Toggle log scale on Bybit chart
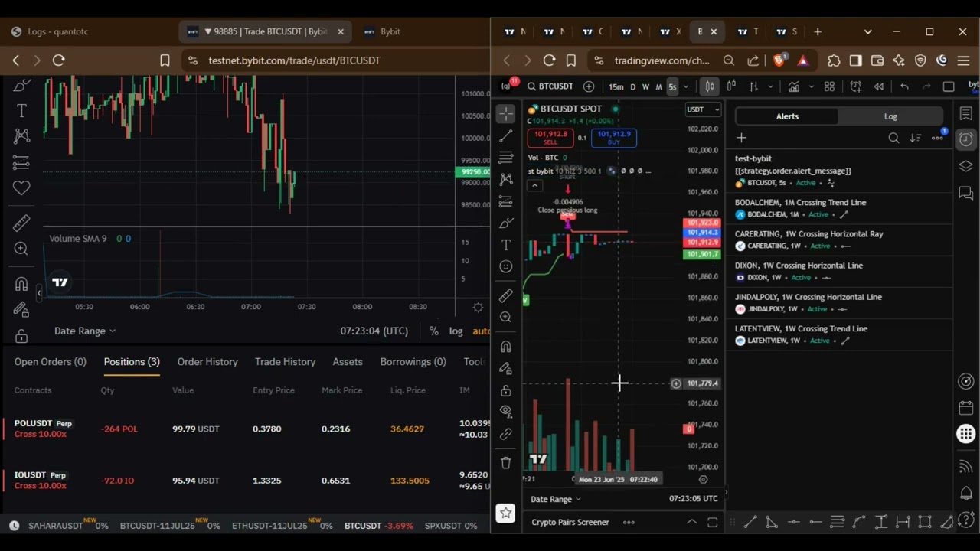The height and width of the screenshot is (551, 980). pyautogui.click(x=456, y=331)
